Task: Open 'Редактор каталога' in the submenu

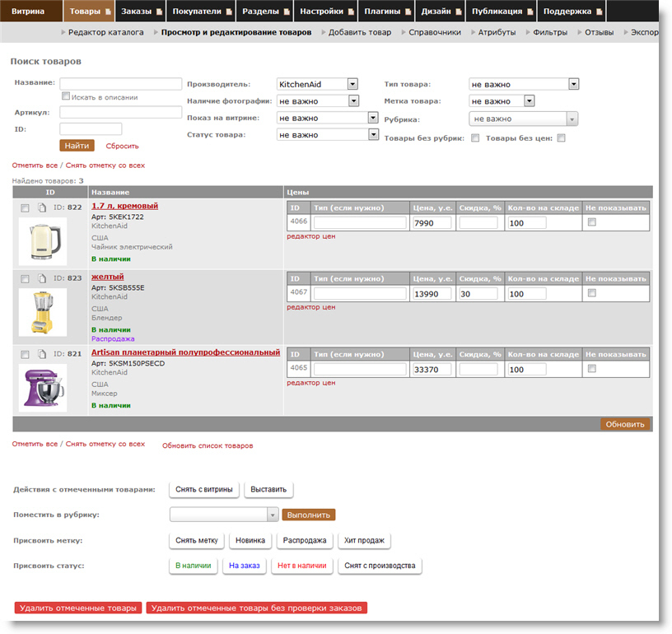Action: pyautogui.click(x=106, y=32)
